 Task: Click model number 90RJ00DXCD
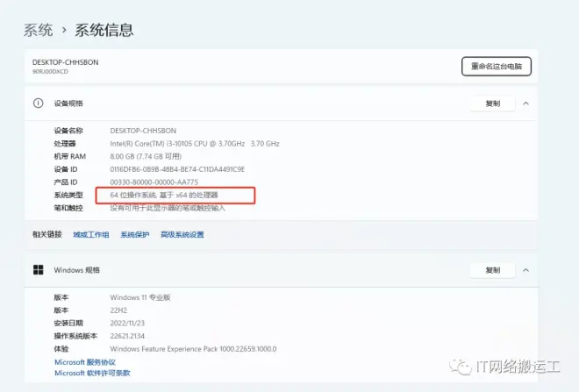click(50, 72)
